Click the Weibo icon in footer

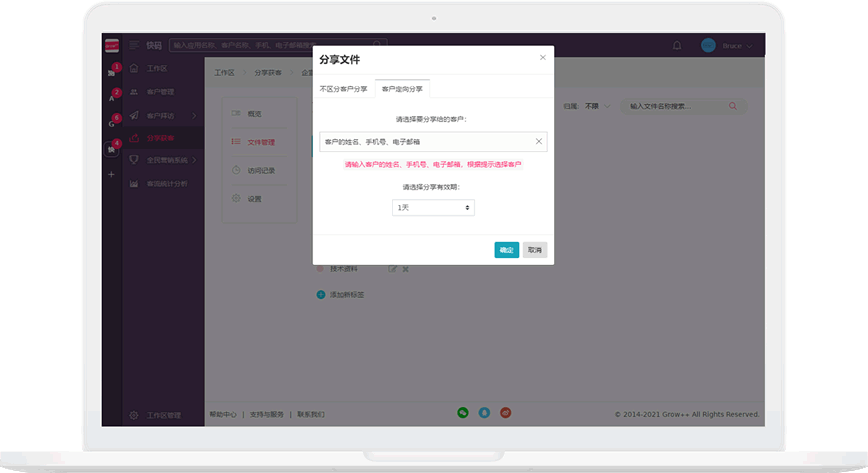[506, 412]
